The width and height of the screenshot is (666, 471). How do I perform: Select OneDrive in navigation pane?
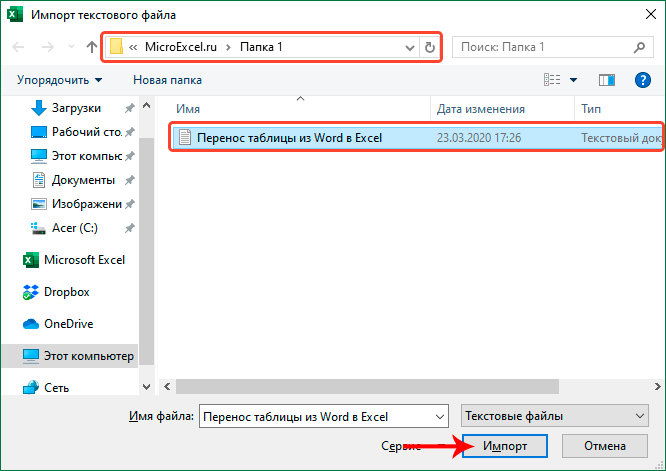[x=58, y=324]
